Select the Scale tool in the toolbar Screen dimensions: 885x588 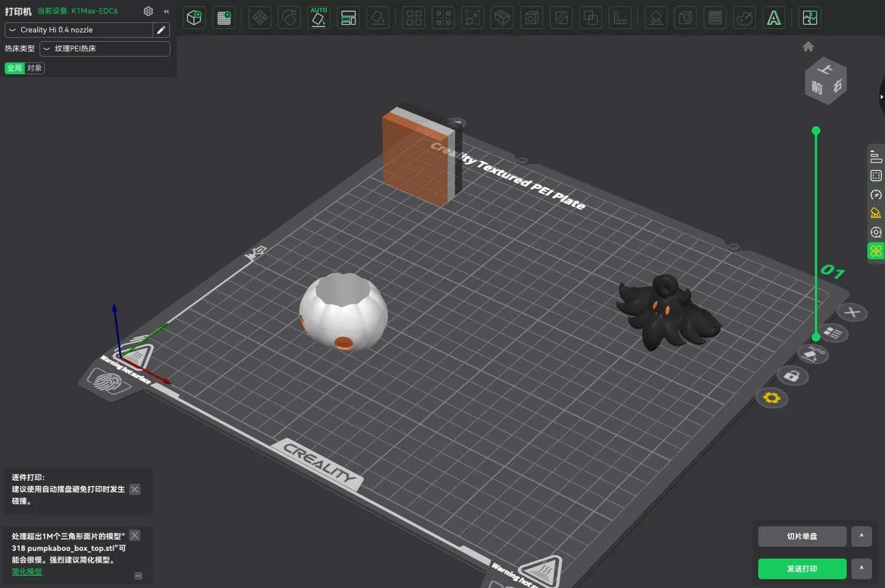click(473, 18)
